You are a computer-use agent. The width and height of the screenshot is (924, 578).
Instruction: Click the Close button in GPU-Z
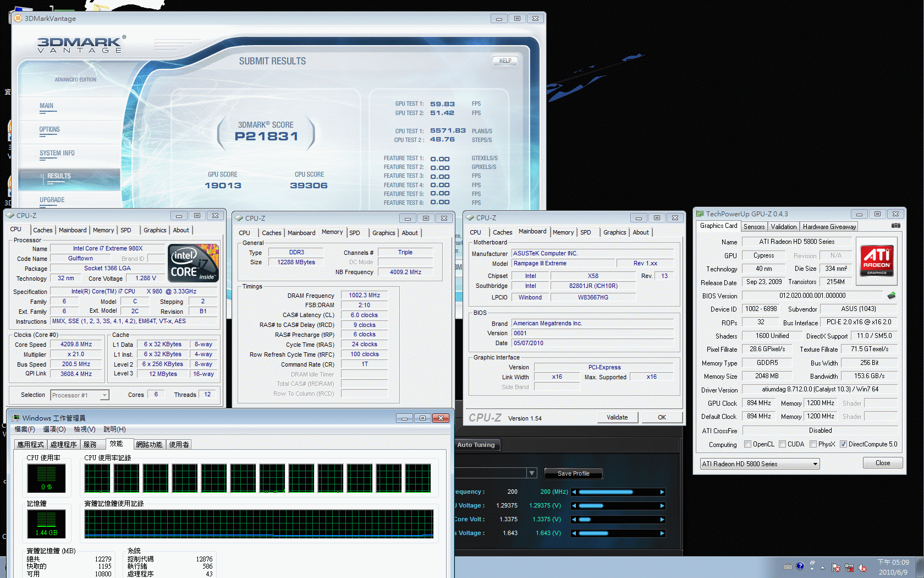[x=883, y=463]
